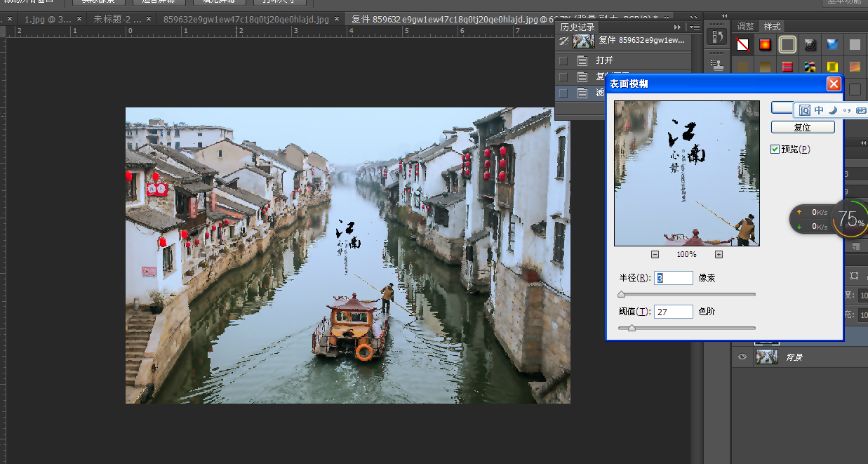Apply the colorful swirl style swatch

810,67
